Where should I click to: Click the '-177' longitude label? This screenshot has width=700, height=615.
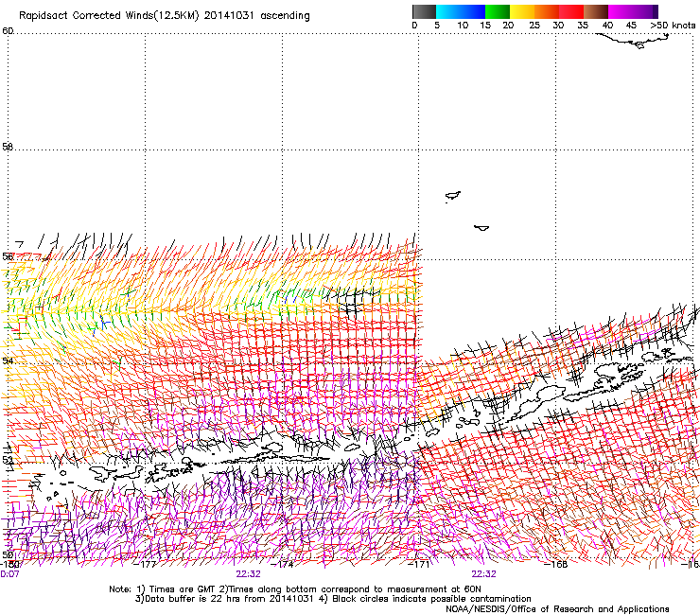click(146, 564)
